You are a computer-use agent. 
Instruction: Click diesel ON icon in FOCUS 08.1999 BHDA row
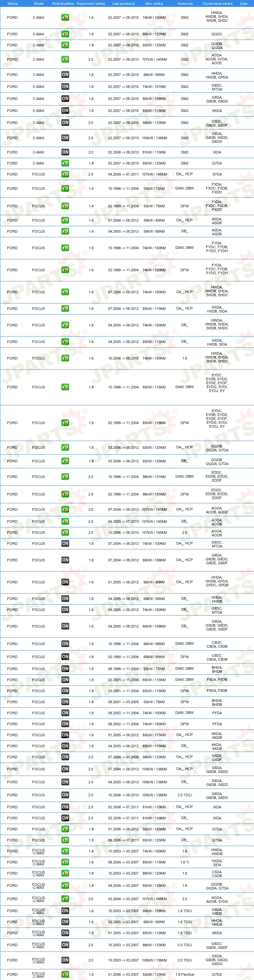tap(65, 669)
